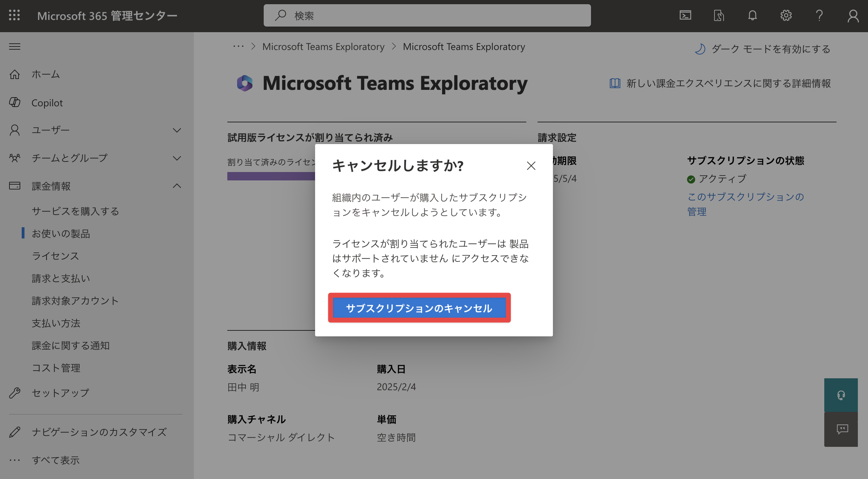
Task: Select 請求対象アカウント in sidebar
Action: 75,301
